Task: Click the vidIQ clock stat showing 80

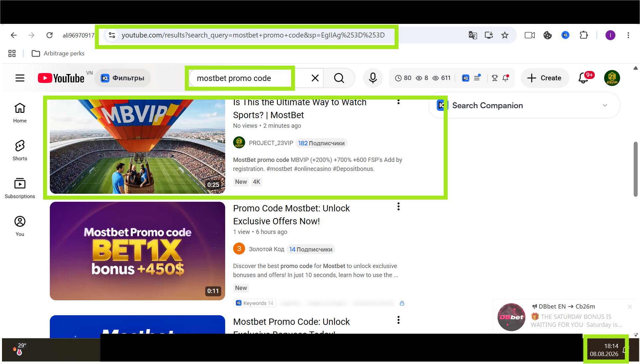Action: pyautogui.click(x=403, y=78)
